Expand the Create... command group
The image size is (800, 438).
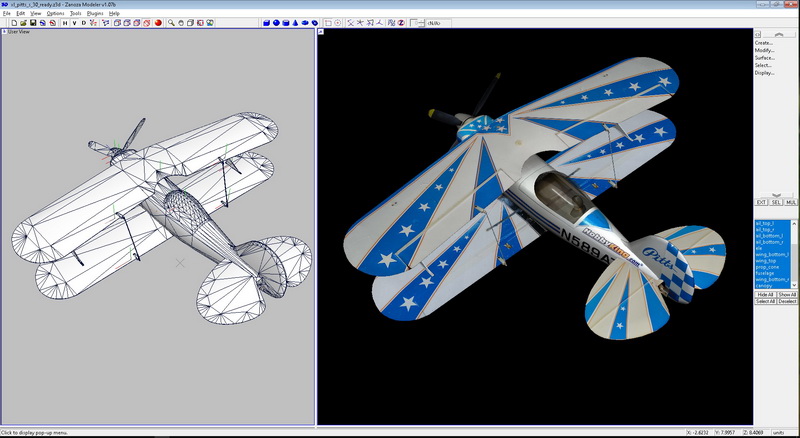(x=764, y=43)
